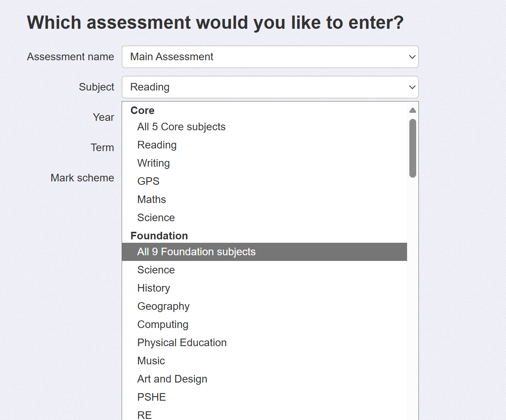Click the scroll-up arrow of subject list
Image resolution: width=506 pixels, height=420 pixels.
click(413, 110)
